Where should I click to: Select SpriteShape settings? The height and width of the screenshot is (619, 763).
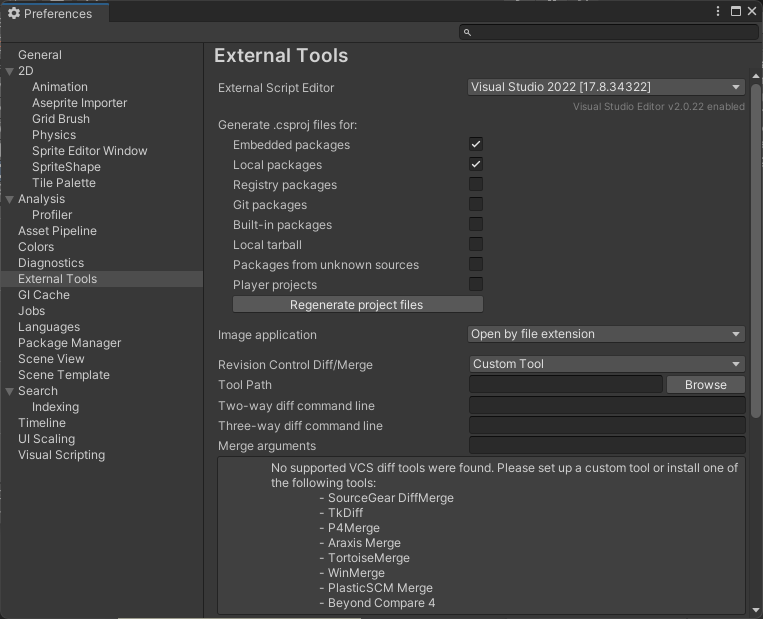pyautogui.click(x=66, y=167)
